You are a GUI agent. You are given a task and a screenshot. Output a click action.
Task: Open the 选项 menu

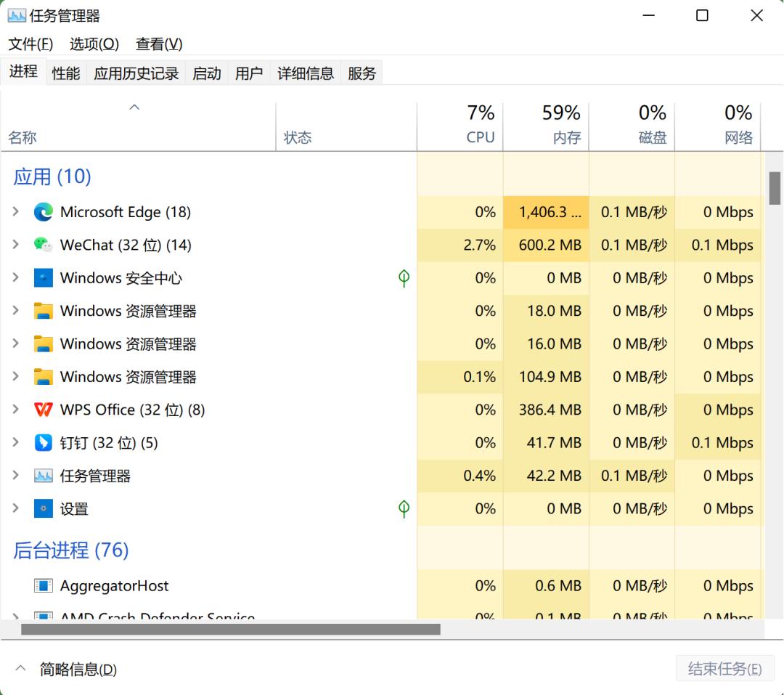(94, 44)
